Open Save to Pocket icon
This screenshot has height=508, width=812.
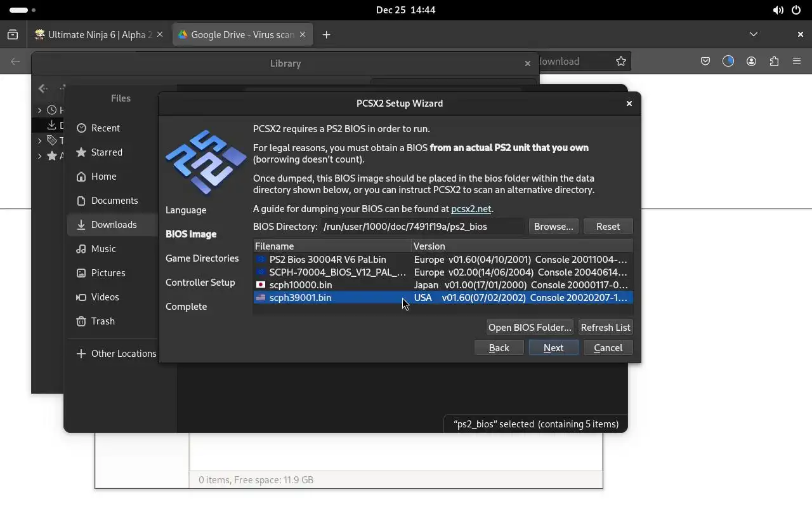705,61
